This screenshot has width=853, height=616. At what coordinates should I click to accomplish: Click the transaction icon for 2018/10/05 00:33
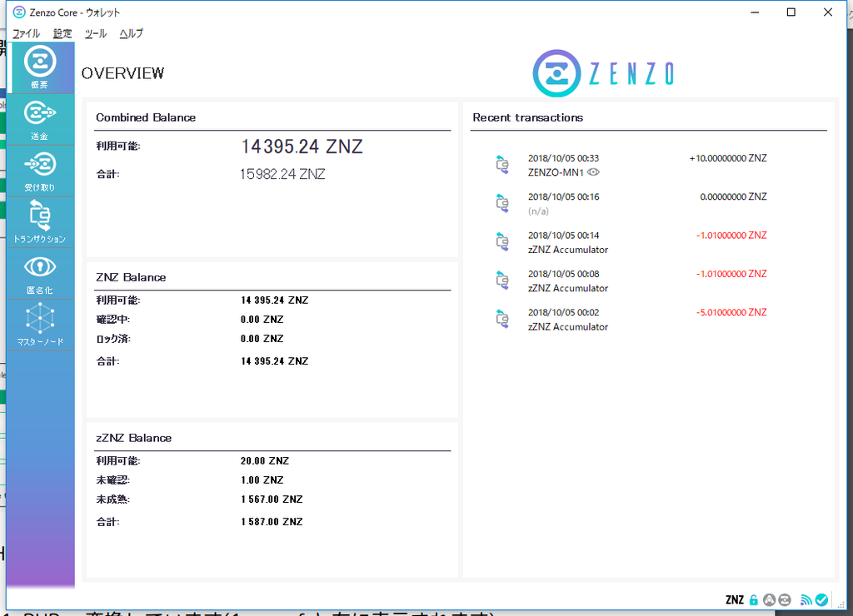point(502,164)
